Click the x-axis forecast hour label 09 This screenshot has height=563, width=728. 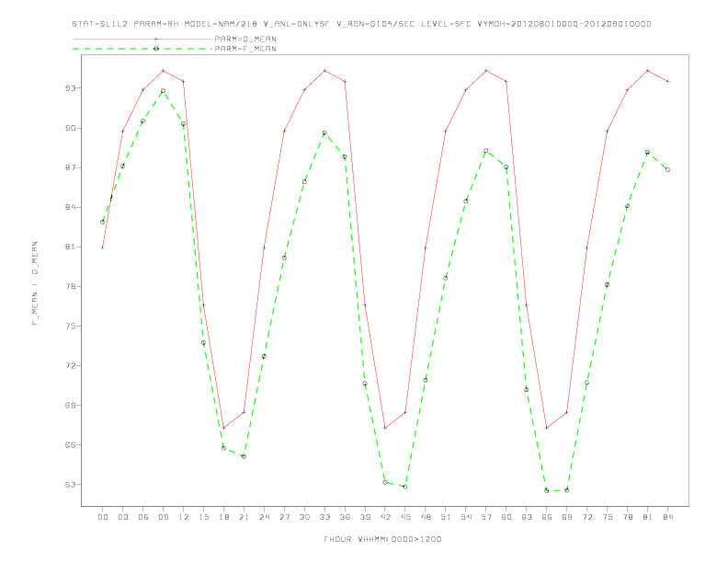(x=163, y=517)
